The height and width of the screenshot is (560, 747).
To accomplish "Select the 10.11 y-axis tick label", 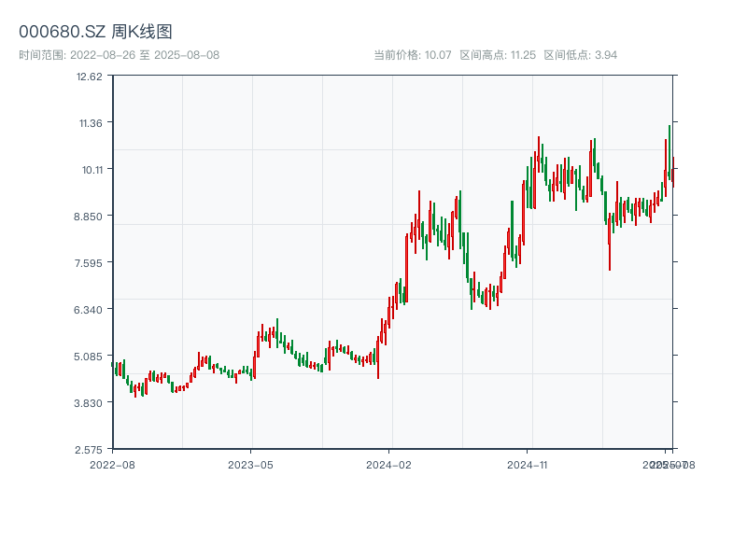I will pos(91,169).
